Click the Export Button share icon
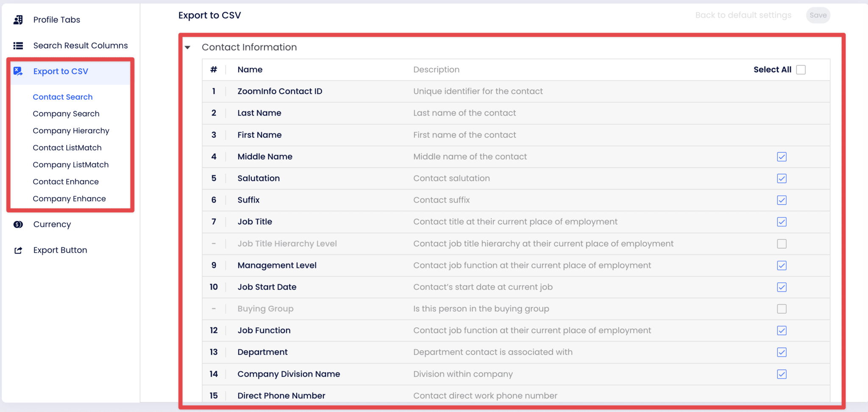 point(18,250)
